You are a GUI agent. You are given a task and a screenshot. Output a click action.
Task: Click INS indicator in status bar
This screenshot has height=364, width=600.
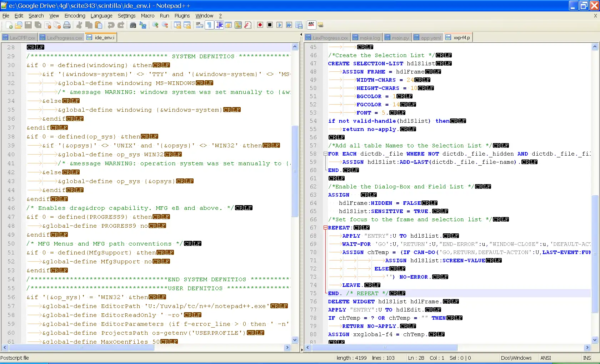(x=587, y=358)
